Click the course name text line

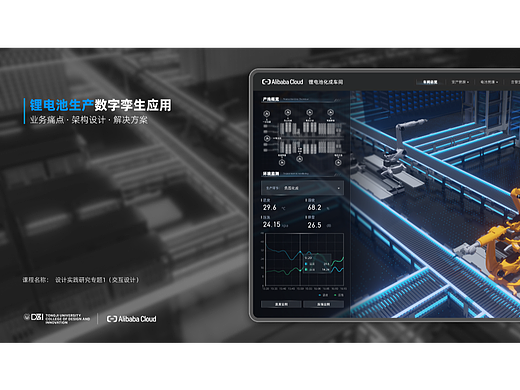81,280
